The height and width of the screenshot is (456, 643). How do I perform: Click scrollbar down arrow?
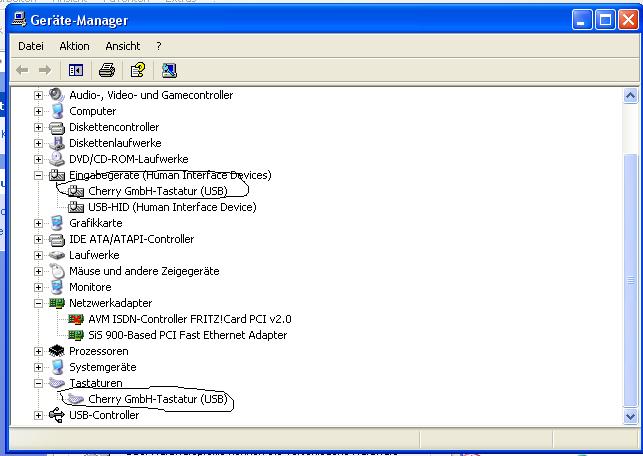[630, 417]
